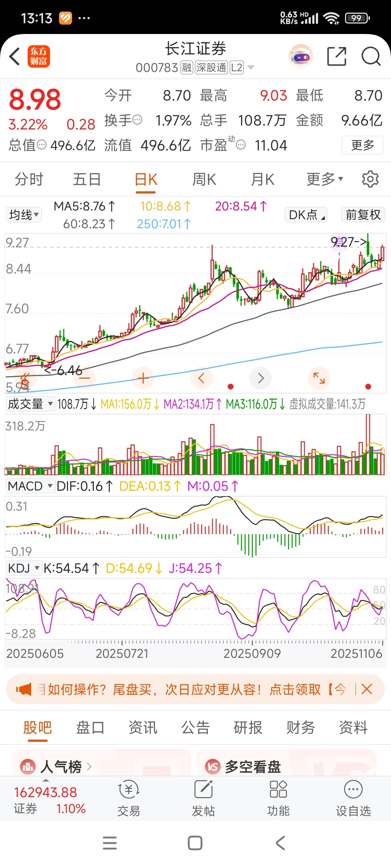Viewport: 391px width, 868px height.
Task: Open the 成交量 indicator dropdown
Action: [30, 404]
